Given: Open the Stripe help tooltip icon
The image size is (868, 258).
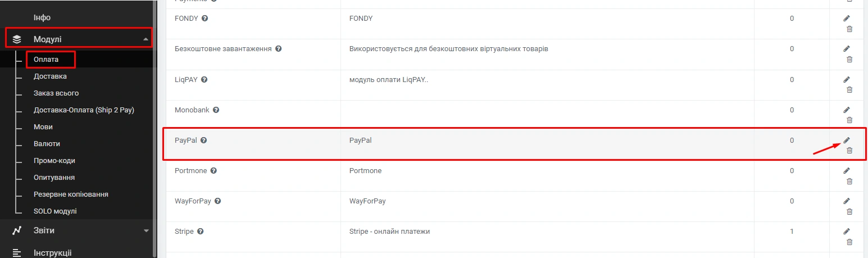Looking at the screenshot, I should [x=200, y=231].
